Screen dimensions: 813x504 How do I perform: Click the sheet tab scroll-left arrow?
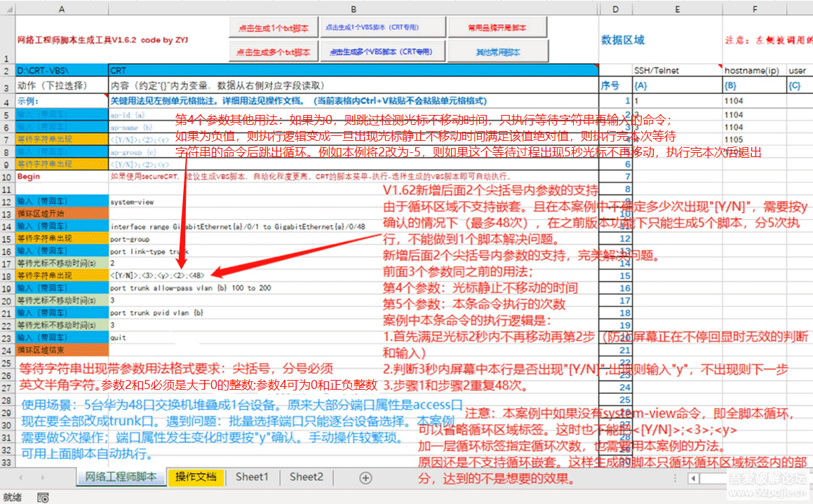[x=21, y=477]
